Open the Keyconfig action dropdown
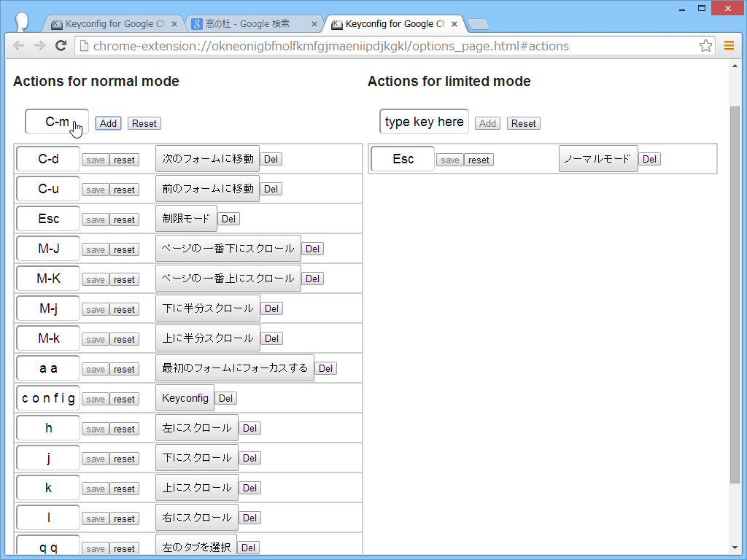This screenshot has height=560, width=747. tap(185, 398)
